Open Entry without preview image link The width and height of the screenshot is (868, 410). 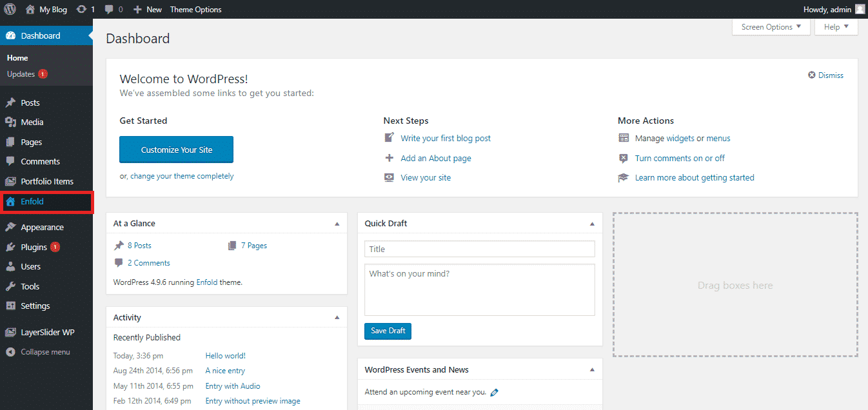click(x=253, y=401)
